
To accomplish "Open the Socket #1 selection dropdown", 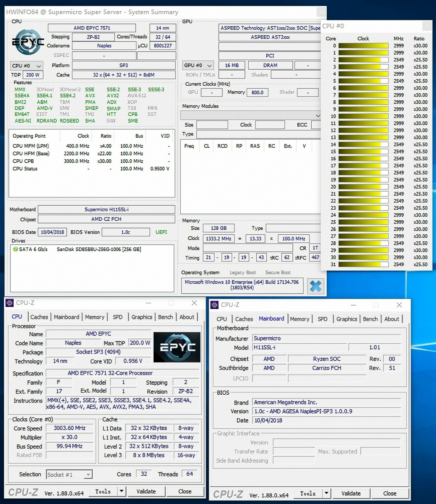I will pyautogui.click(x=69, y=474).
